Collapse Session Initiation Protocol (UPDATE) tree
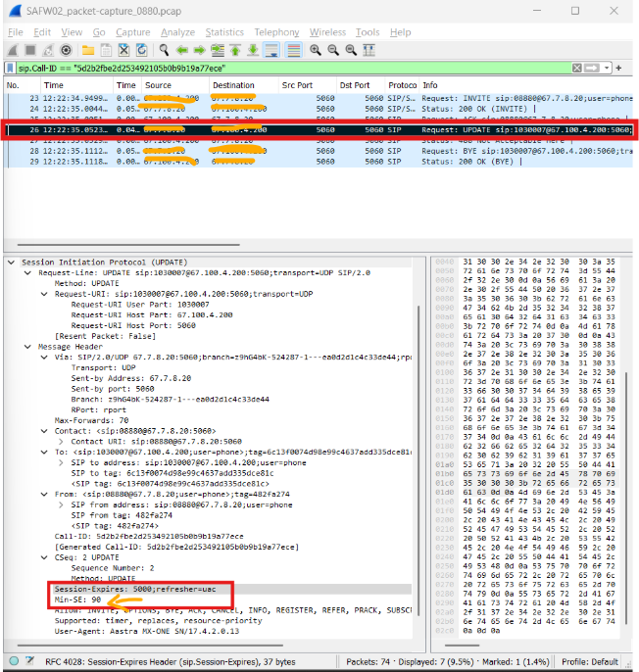Viewport: 639px width, 672px height. pos(12,263)
